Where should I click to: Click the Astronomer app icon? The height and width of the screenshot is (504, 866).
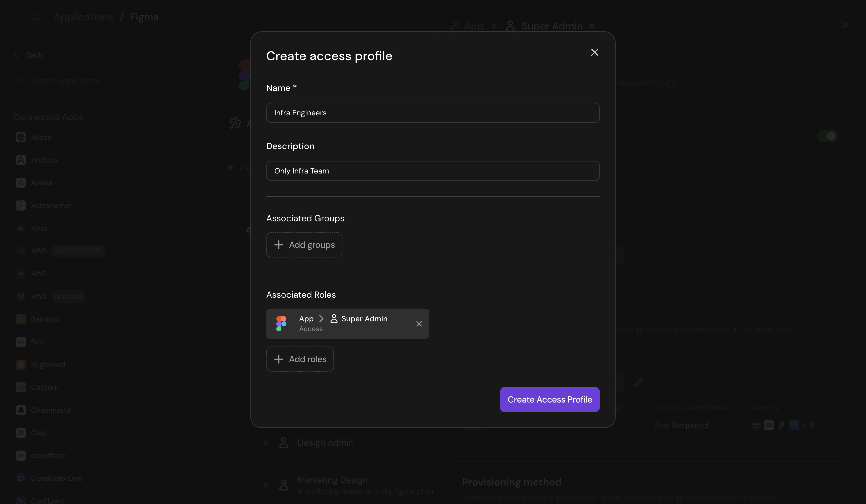click(x=21, y=205)
